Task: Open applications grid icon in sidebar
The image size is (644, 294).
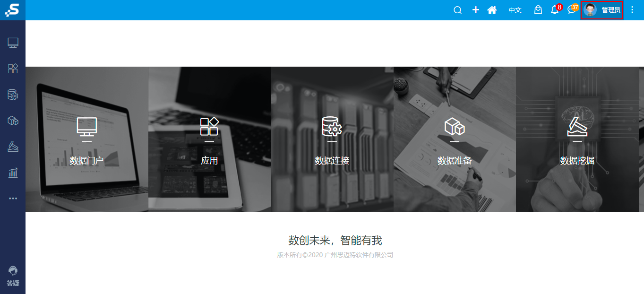Action: click(13, 69)
